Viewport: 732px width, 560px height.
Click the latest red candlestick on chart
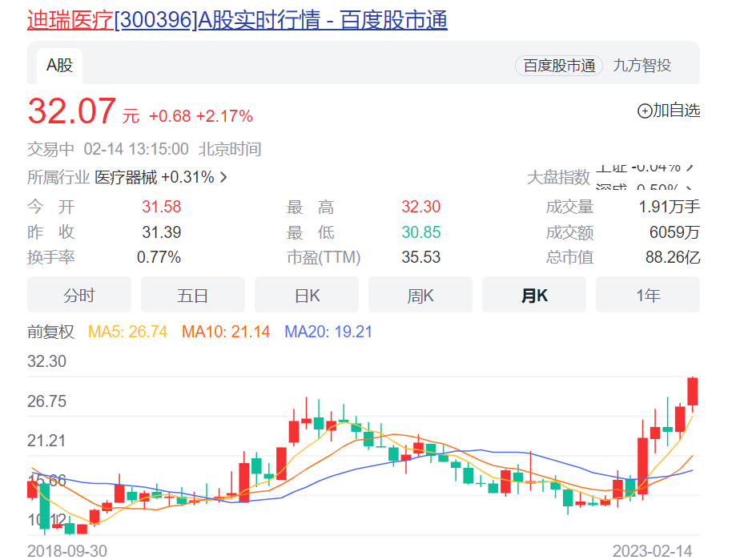tap(693, 391)
